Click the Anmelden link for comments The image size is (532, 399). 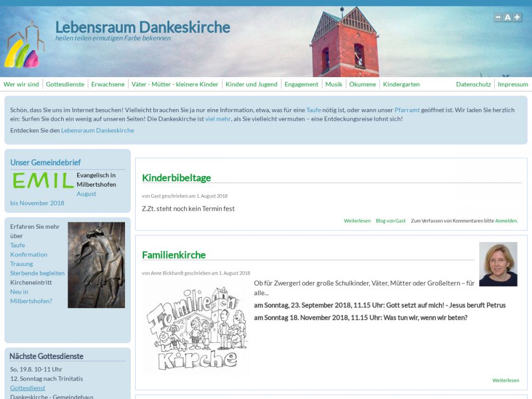(x=506, y=221)
